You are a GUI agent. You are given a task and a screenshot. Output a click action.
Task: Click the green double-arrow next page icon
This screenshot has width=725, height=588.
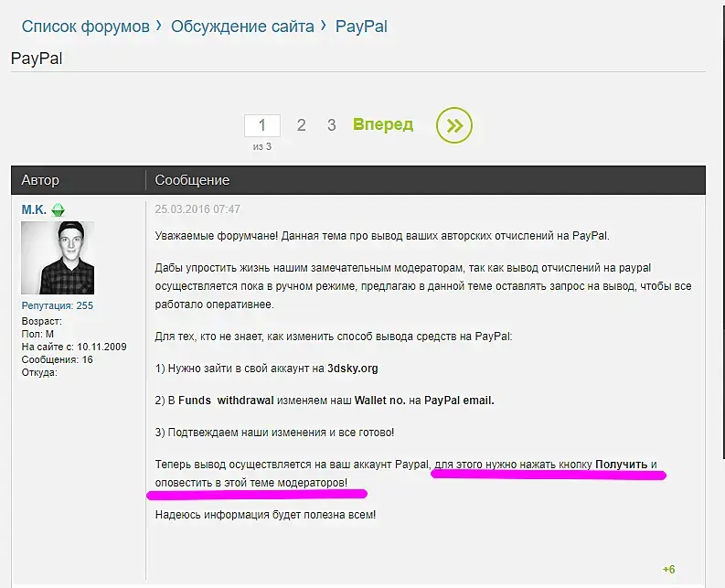tap(454, 125)
